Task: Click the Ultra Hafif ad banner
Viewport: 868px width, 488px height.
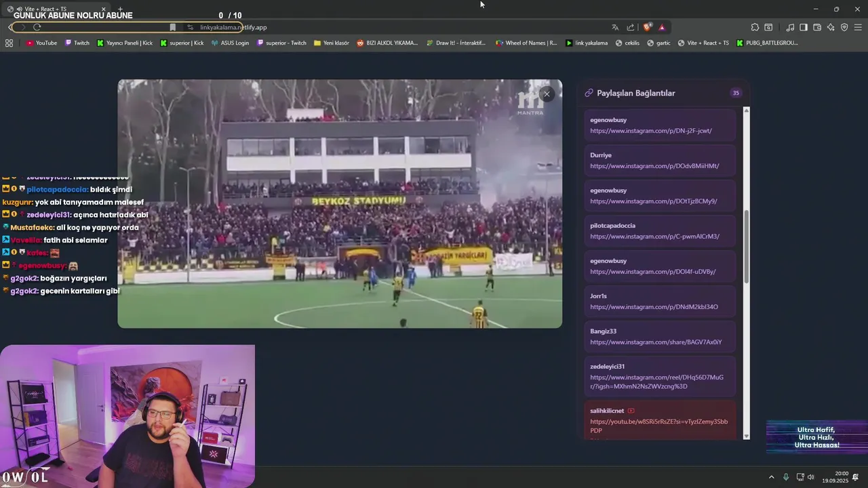Action: pyautogui.click(x=817, y=437)
